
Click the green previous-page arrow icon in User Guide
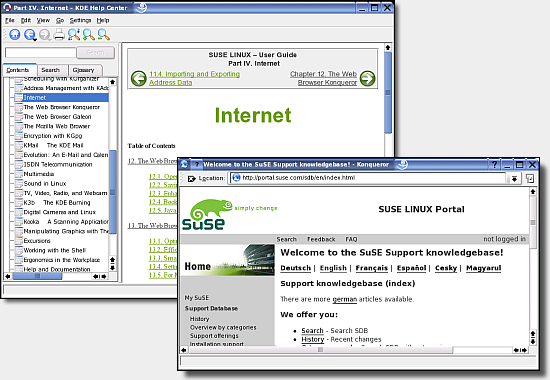click(139, 78)
